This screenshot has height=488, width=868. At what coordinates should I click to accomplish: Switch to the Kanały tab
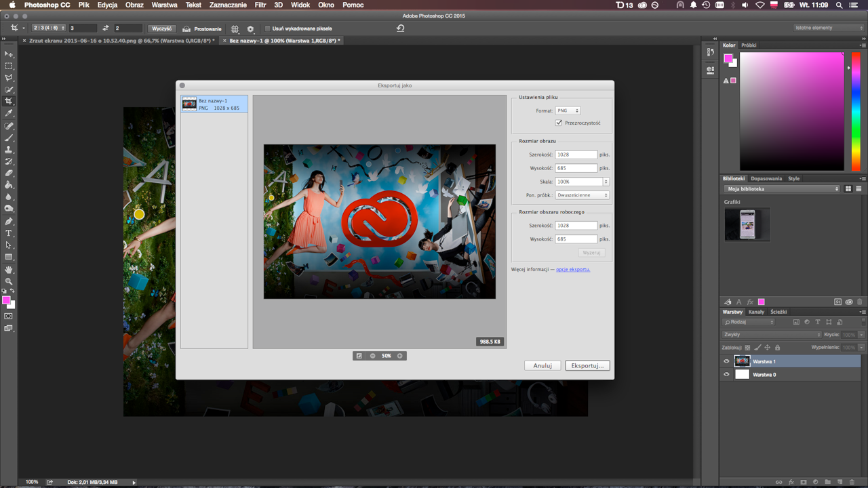coord(756,312)
